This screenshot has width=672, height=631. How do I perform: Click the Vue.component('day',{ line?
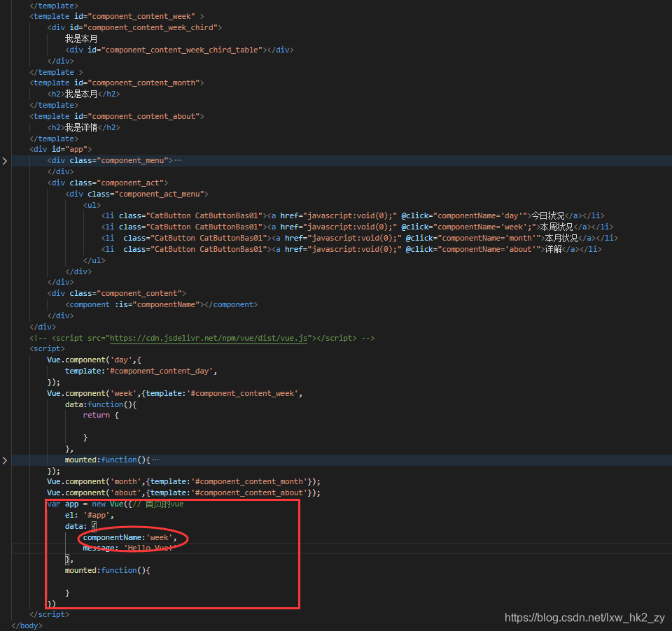(x=94, y=360)
